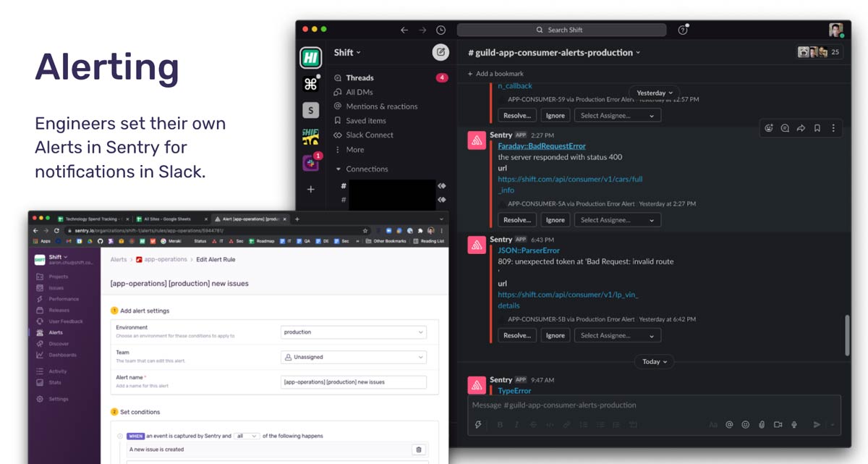Open the Unassigned Team dropdown

tap(354, 357)
